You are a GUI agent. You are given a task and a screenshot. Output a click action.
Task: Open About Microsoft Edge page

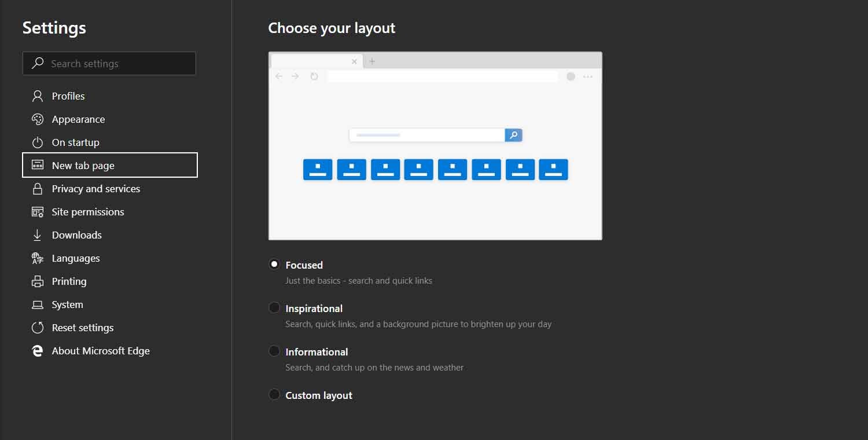click(101, 351)
